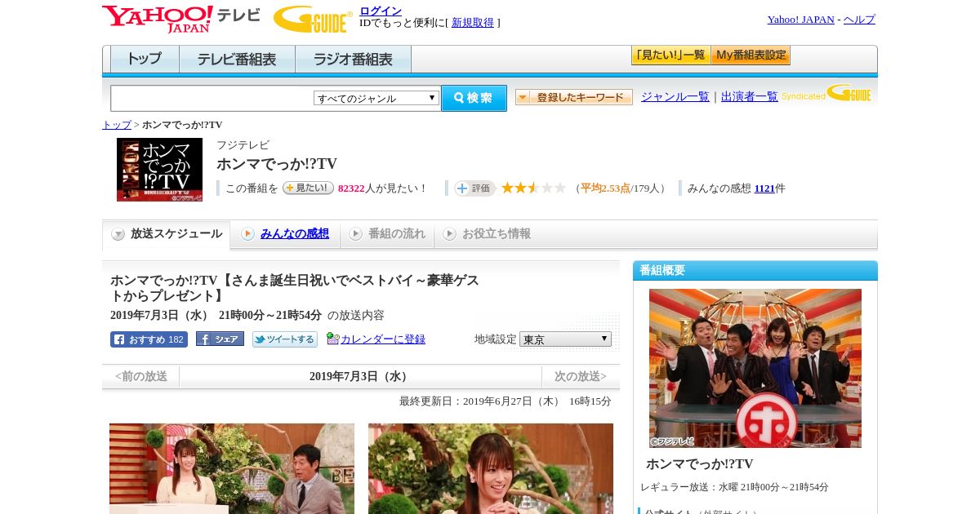
Task: Click the 新規取得 link
Action: point(473,23)
